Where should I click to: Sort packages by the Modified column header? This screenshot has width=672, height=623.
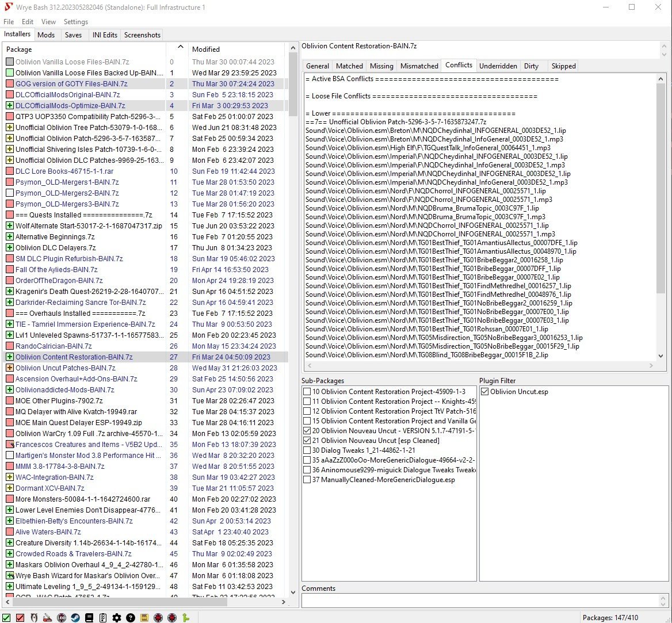(x=238, y=49)
